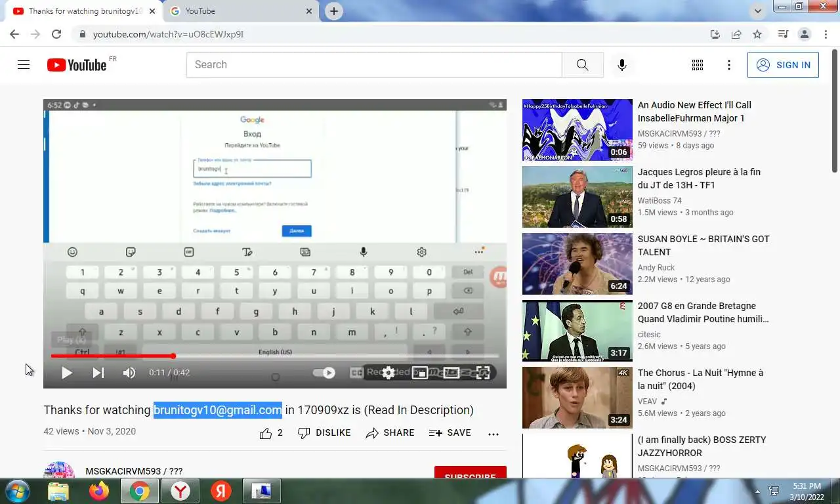This screenshot has height=504, width=840.
Task: Switch to the second YouTube tab
Action: tap(239, 11)
